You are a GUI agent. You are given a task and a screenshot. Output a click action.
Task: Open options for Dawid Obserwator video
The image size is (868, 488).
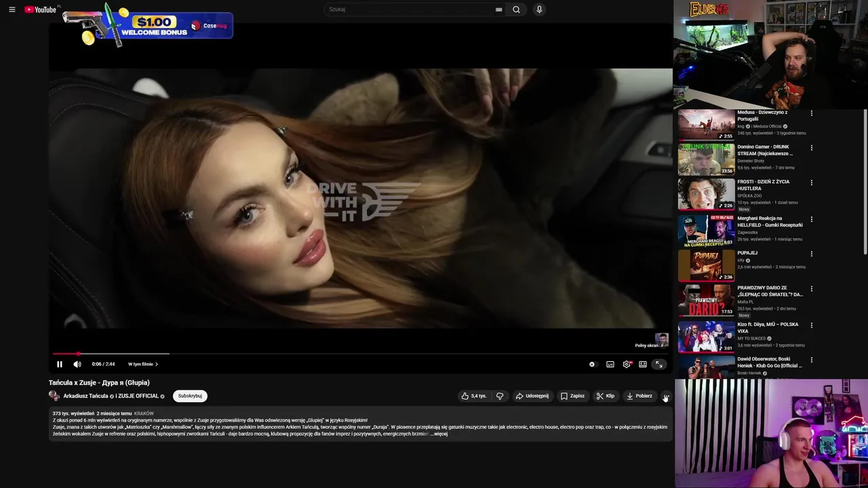pyautogui.click(x=811, y=360)
